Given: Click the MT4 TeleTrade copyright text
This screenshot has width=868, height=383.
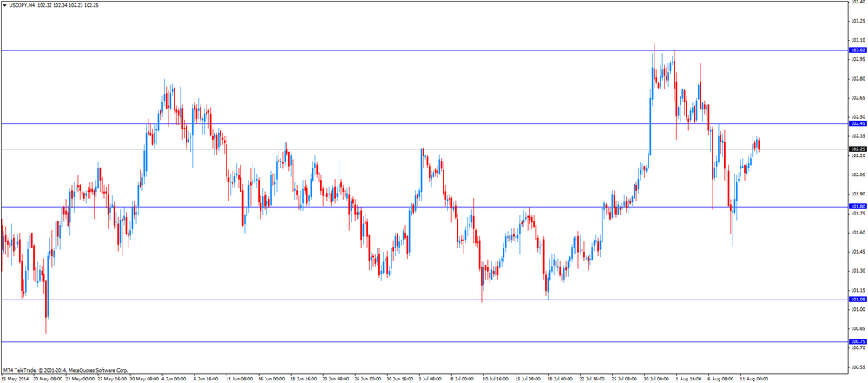Looking at the screenshot, I should click(x=65, y=370).
